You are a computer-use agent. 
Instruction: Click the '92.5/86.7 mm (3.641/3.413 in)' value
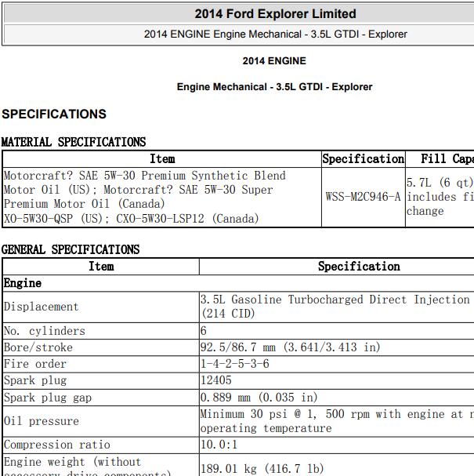pyautogui.click(x=290, y=347)
